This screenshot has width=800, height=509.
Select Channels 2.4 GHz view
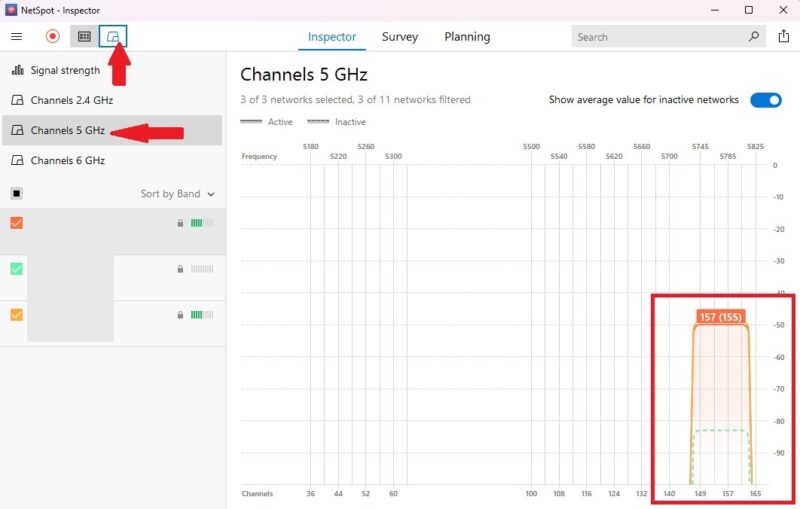pos(71,101)
